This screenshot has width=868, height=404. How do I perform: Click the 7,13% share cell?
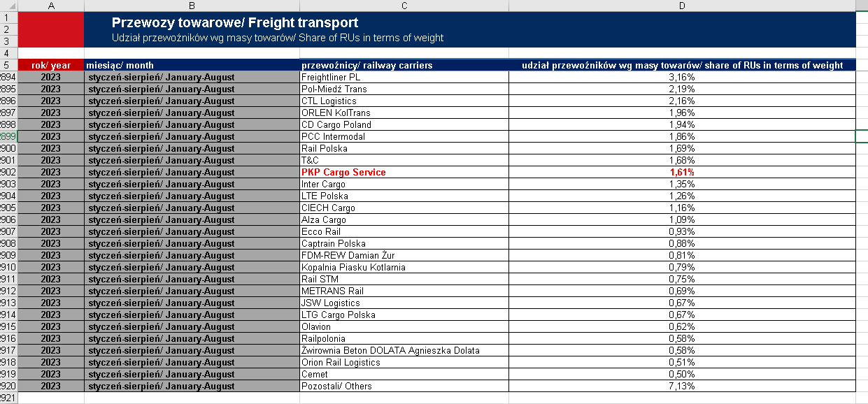coord(682,386)
